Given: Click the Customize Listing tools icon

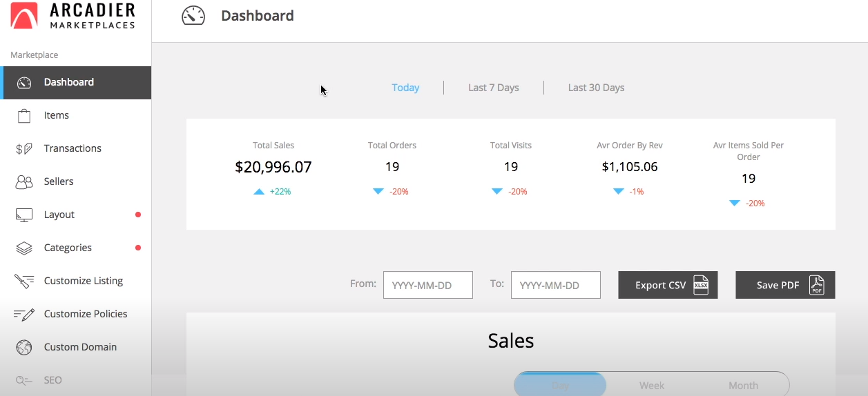Looking at the screenshot, I should pyautogui.click(x=24, y=281).
